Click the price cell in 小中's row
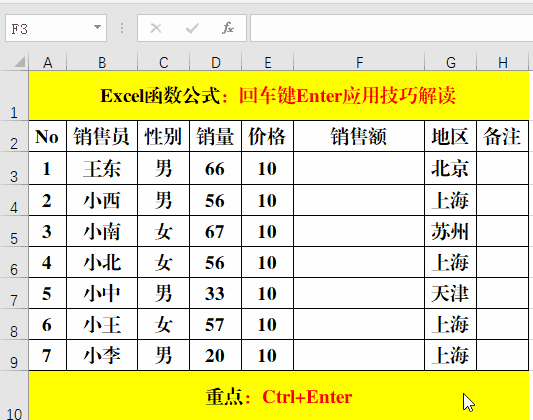This screenshot has height=420, width=533. [268, 293]
